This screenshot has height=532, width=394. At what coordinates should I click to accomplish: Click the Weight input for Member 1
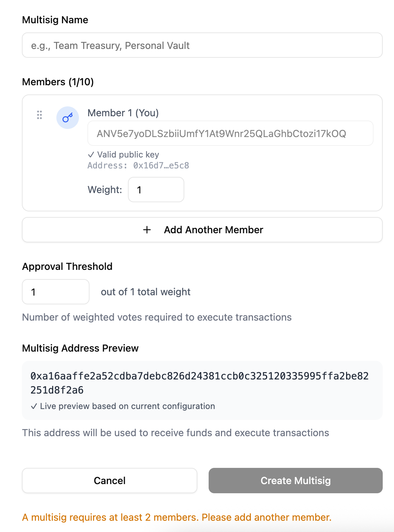coord(156,190)
